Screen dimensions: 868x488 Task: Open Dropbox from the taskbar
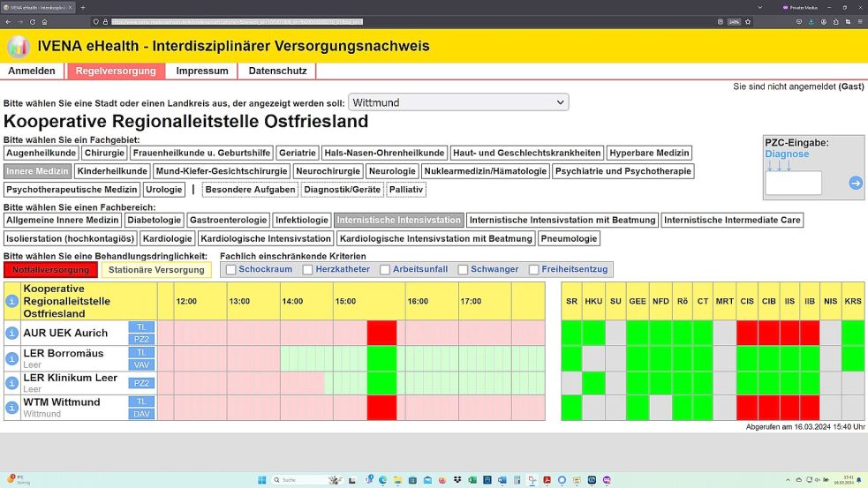click(x=457, y=480)
